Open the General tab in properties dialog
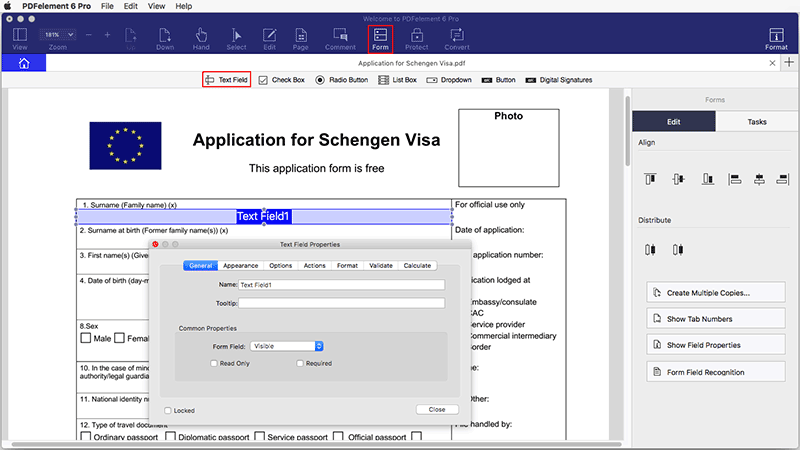 point(201,265)
